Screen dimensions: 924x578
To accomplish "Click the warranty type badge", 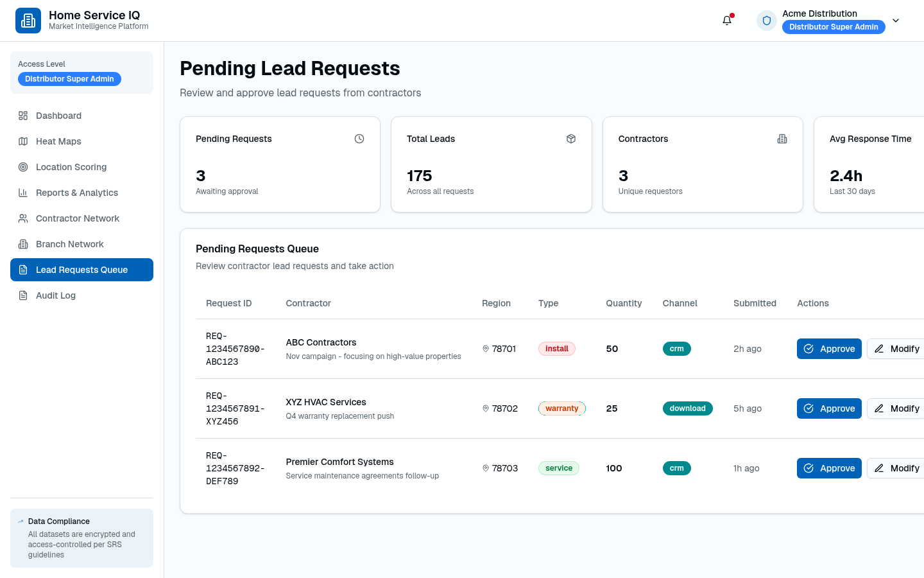I will click(x=561, y=408).
